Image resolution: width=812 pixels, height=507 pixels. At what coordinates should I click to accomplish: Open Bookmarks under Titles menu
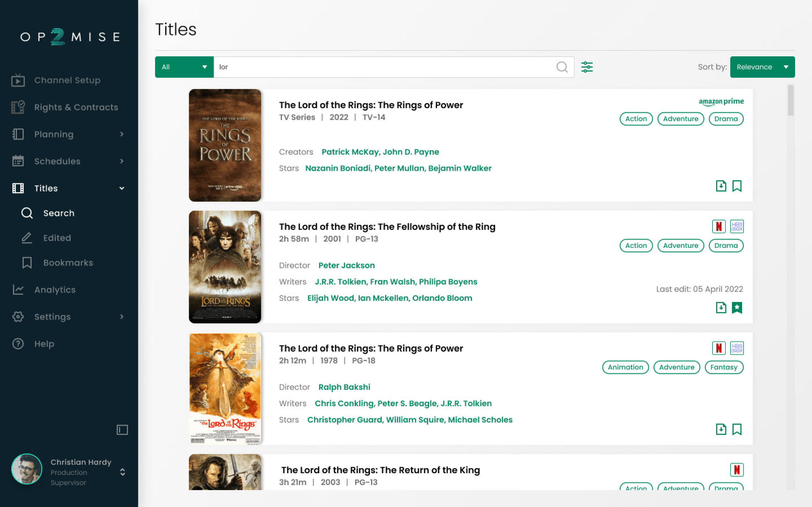click(68, 262)
